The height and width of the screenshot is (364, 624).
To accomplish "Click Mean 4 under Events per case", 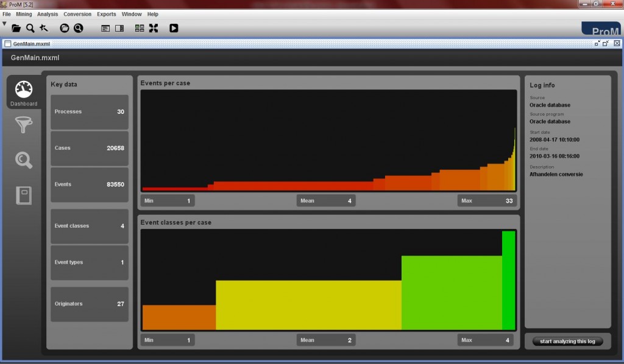I will (x=326, y=201).
